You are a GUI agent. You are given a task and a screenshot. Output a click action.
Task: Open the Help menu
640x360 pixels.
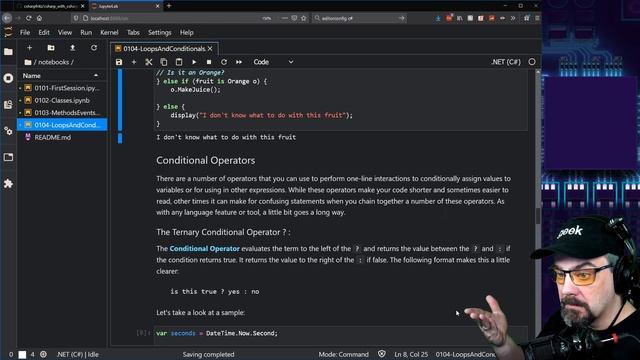click(x=187, y=32)
